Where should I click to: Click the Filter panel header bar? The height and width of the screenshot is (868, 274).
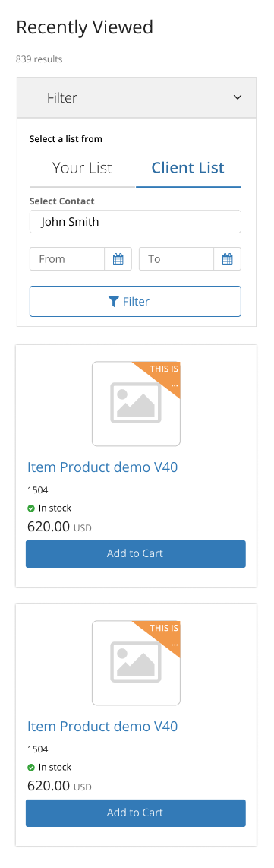137,97
